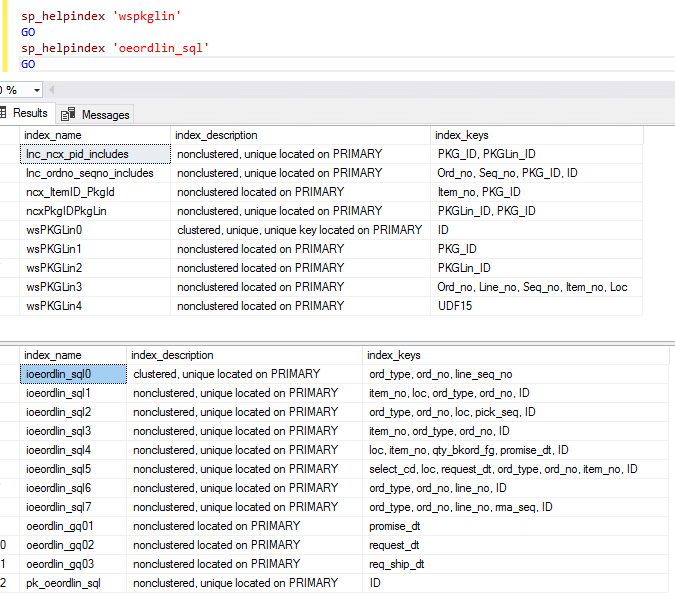Click the horizontal scrollbar left arrow
This screenshot has width=675, height=600.
coord(51,89)
